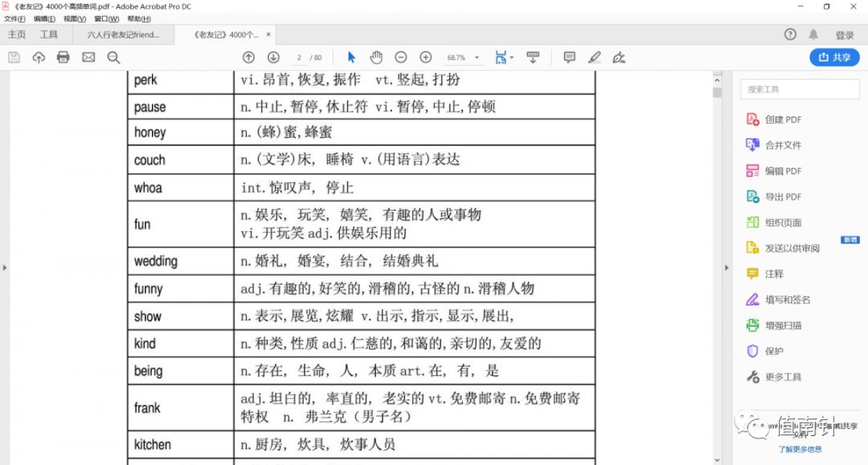This screenshot has width=868, height=465.
Task: Open the scrolling mode keyboard icon
Action: pos(533,58)
